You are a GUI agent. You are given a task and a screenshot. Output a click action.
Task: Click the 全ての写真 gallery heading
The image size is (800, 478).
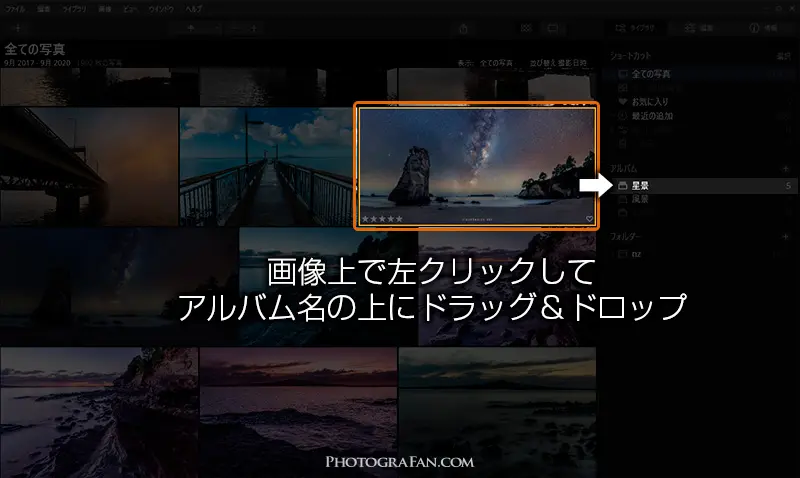coord(35,49)
